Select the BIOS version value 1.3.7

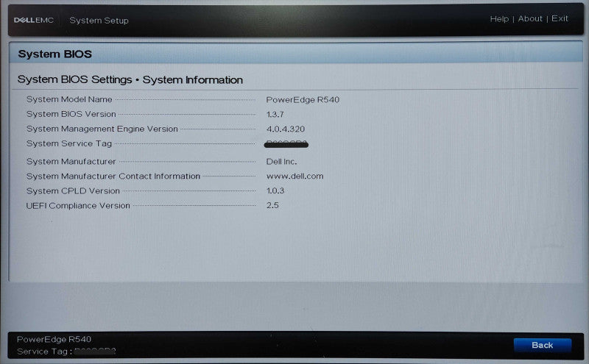point(275,115)
